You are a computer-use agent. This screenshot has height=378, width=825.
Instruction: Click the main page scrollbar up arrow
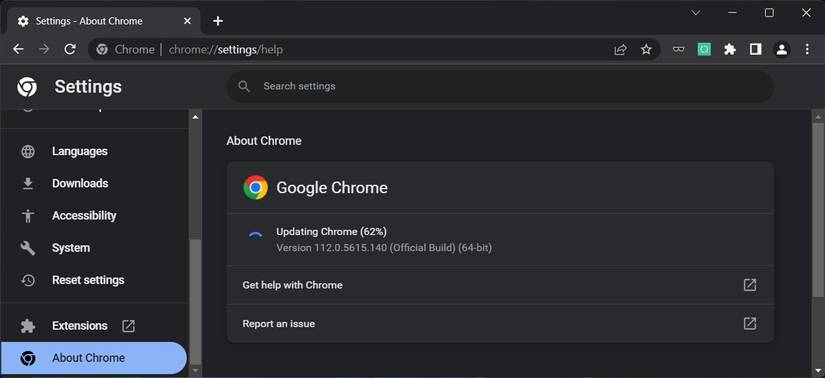pyautogui.click(x=818, y=117)
